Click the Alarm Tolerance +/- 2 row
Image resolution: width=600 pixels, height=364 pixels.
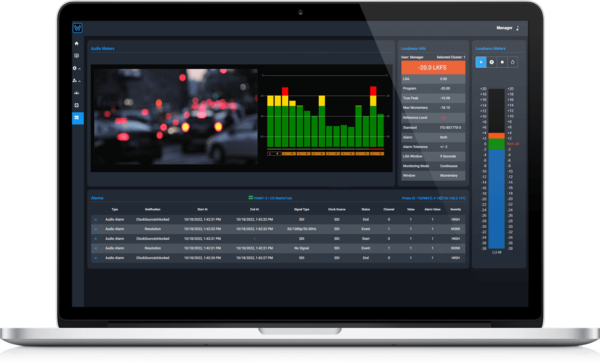[x=433, y=147]
